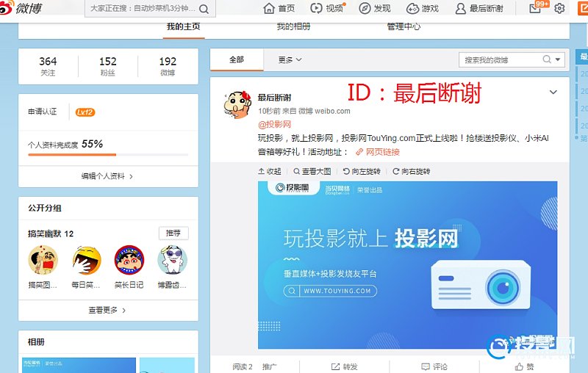
Task: Rotate image right with 向右旋转
Action: [412, 171]
